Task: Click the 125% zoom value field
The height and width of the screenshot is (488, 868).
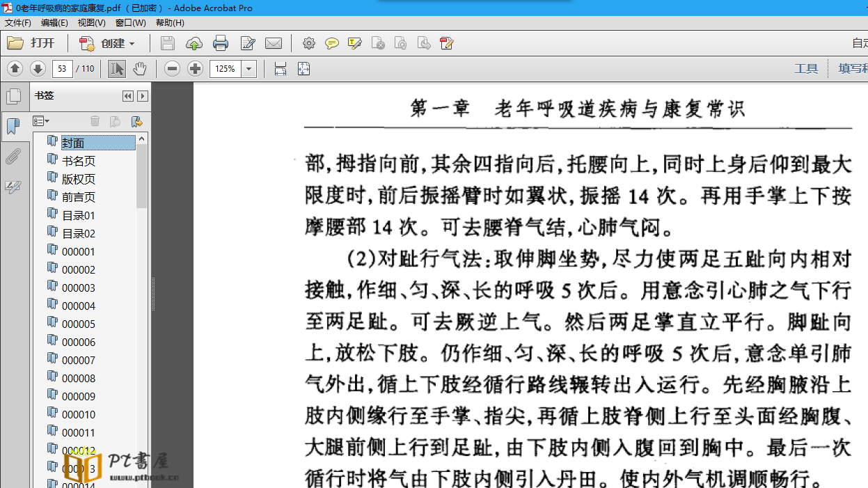Action: pyautogui.click(x=226, y=68)
